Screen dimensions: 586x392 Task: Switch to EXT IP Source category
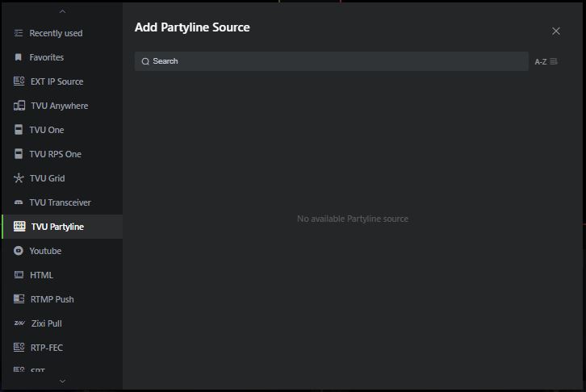(62, 81)
